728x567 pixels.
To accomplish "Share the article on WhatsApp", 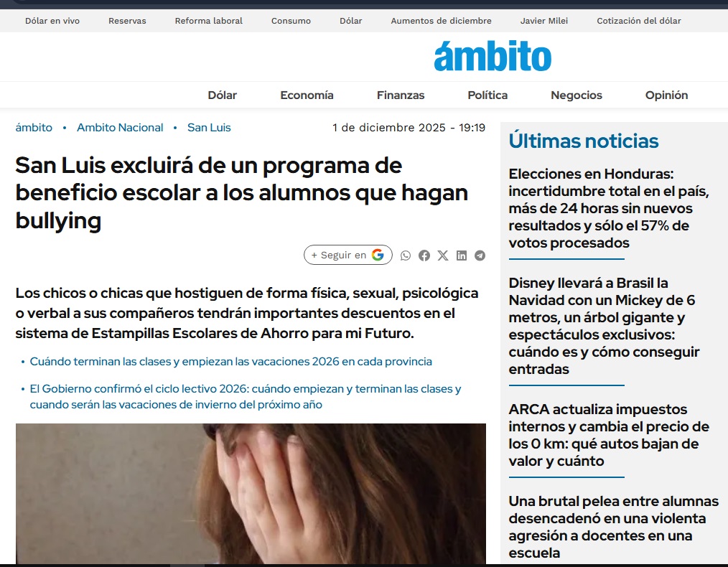I will point(406,256).
